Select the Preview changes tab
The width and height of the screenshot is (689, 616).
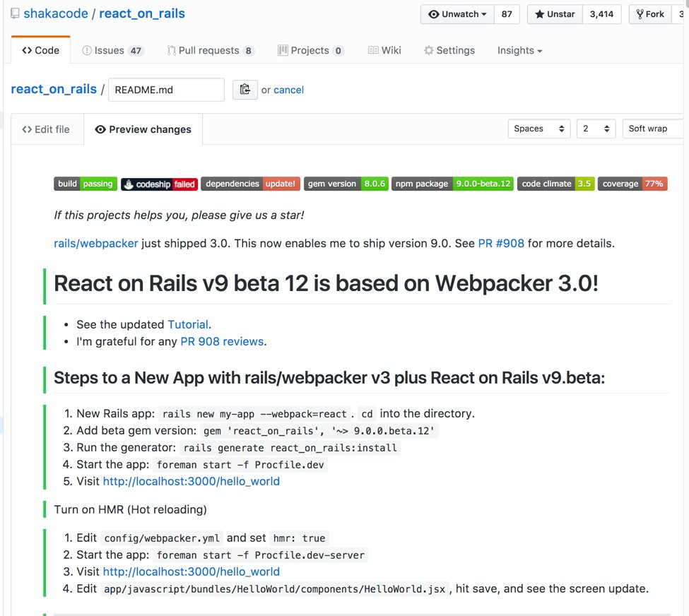143,129
